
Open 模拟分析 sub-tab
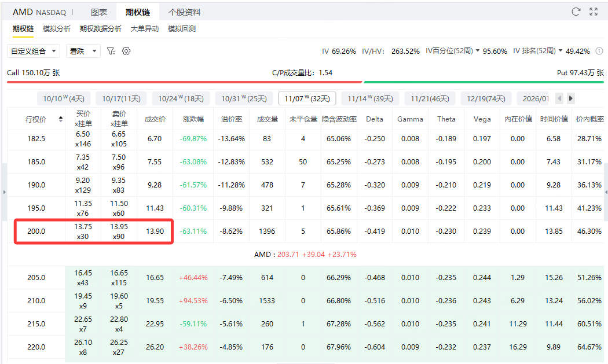click(57, 29)
